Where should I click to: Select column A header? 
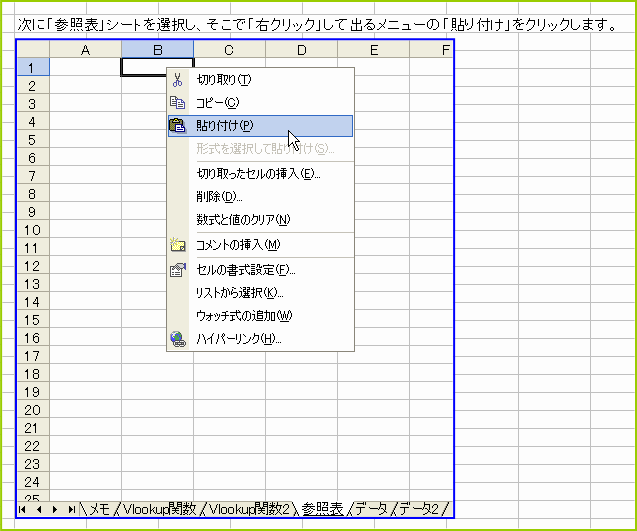point(85,50)
